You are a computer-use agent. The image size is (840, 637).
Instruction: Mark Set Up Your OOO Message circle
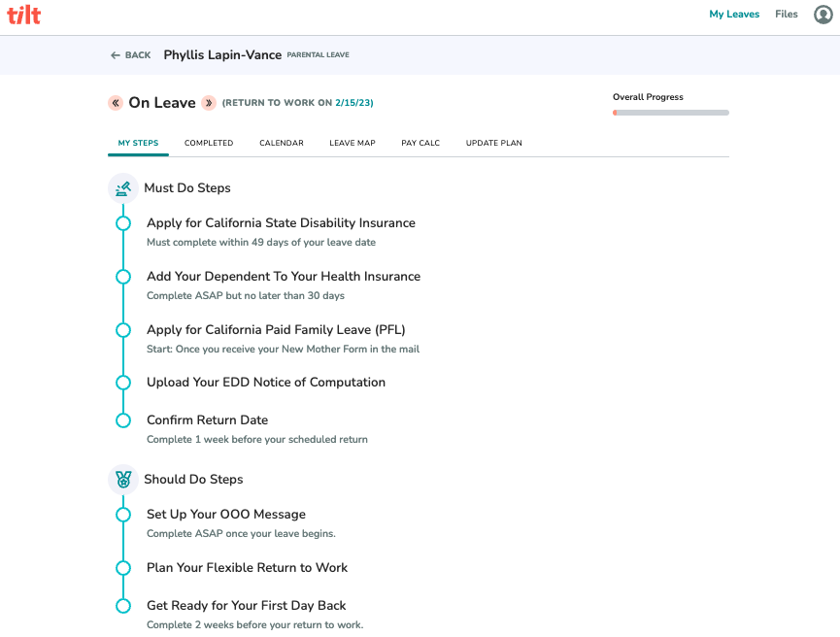(x=123, y=515)
